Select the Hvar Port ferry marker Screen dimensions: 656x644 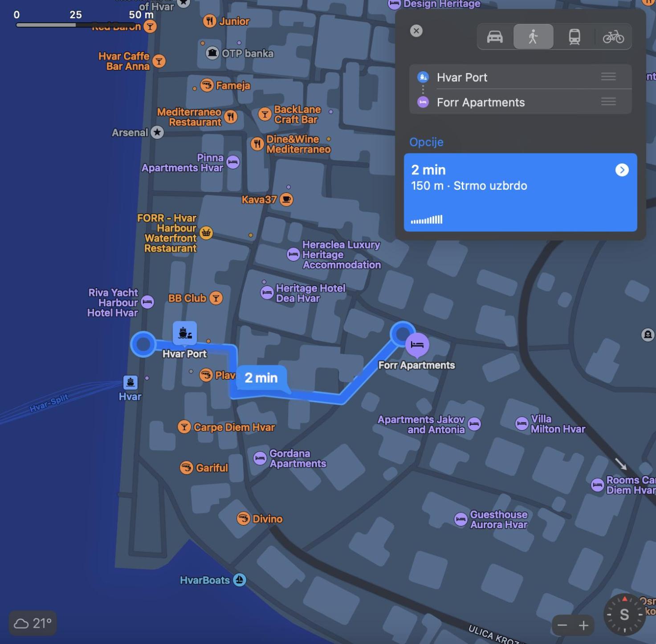tap(185, 333)
